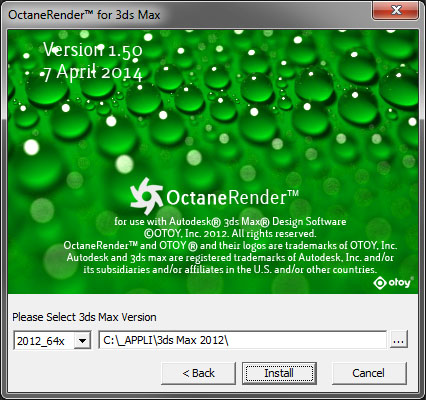Click the 'Please Select 3ds Max Version' label
The width and height of the screenshot is (426, 400).
[84, 317]
